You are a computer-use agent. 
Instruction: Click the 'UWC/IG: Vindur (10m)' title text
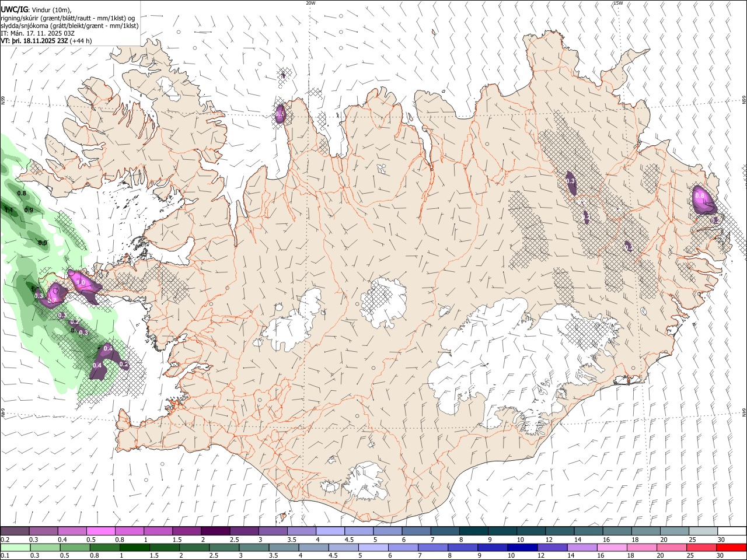click(36, 10)
